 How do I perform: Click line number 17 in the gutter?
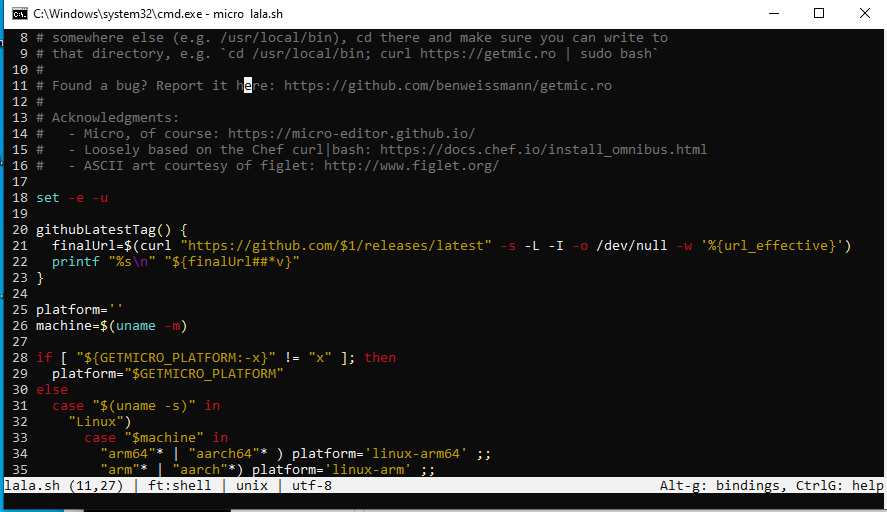(20, 182)
